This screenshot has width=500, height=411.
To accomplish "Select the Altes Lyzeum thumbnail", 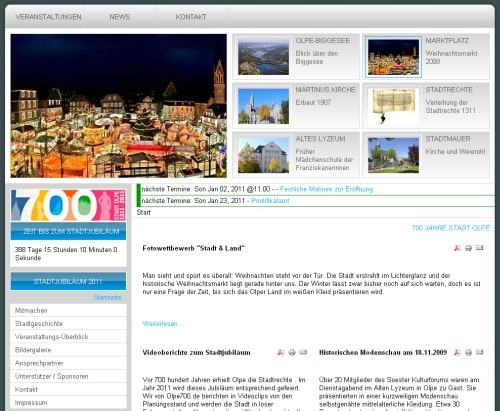I will [263, 155].
